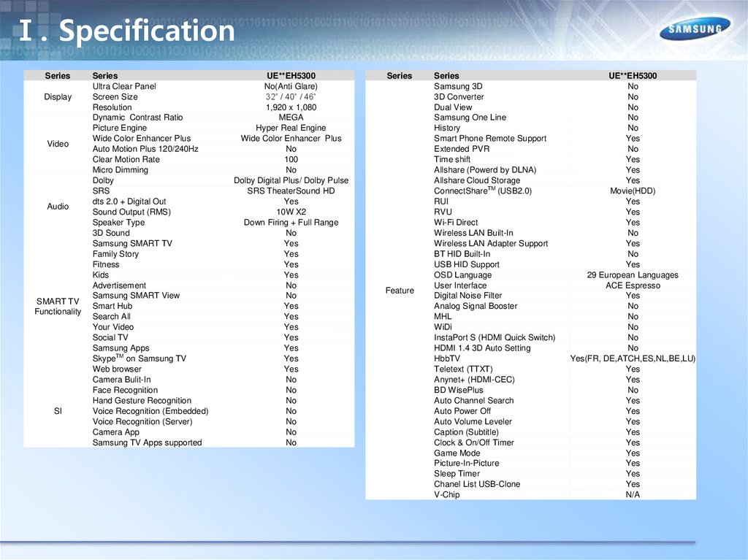Select the 'ACE Espresso' value
The image size is (748, 560).
[633, 285]
